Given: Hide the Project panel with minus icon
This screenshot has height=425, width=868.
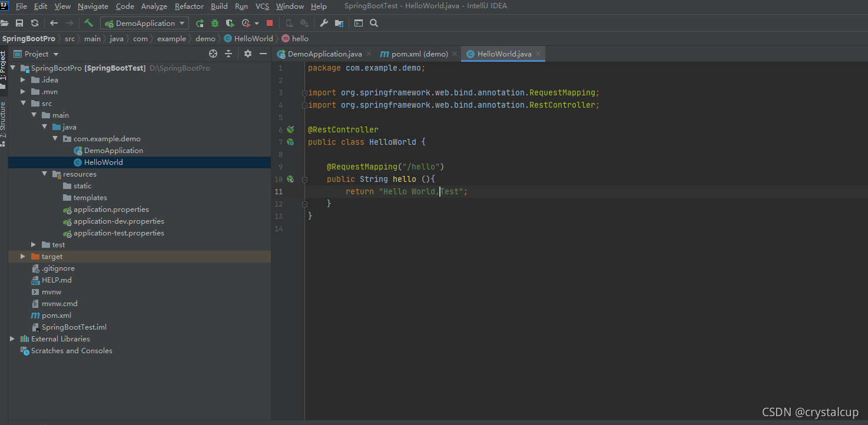Looking at the screenshot, I should (263, 54).
